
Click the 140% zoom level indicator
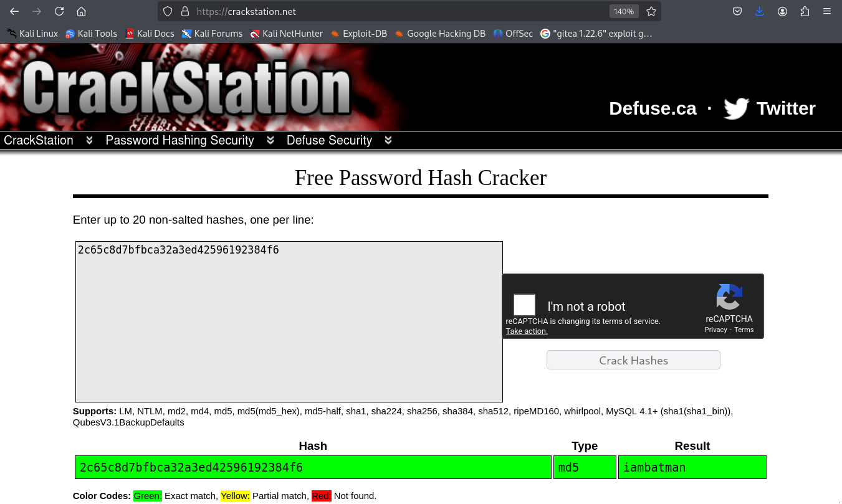point(623,11)
